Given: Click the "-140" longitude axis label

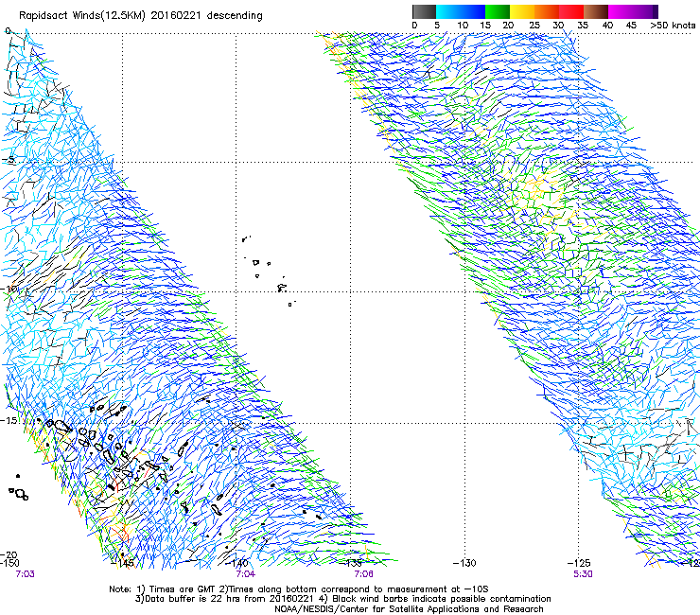Looking at the screenshot, I should pyautogui.click(x=236, y=563).
